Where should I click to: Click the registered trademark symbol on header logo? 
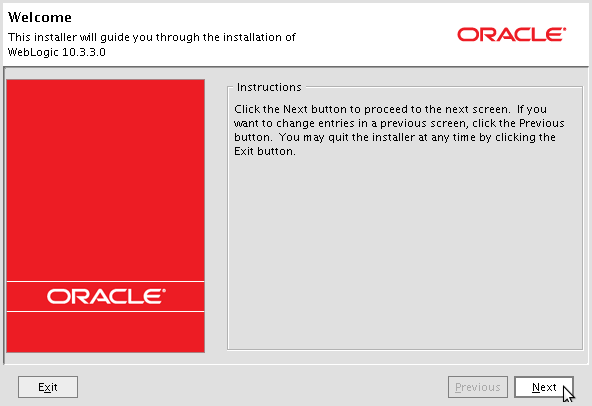[564, 29]
